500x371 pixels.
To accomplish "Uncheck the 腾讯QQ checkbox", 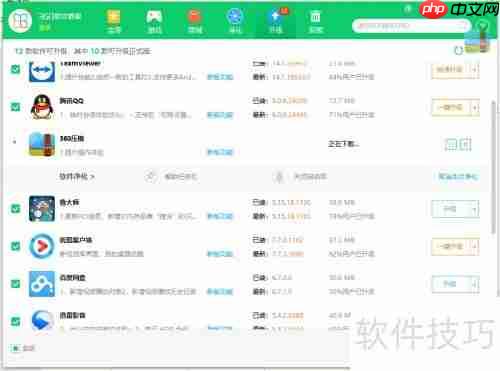I will click(15, 107).
